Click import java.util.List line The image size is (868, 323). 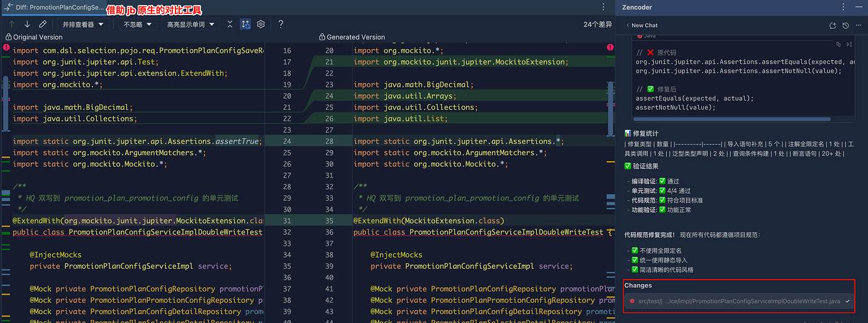(x=401, y=118)
